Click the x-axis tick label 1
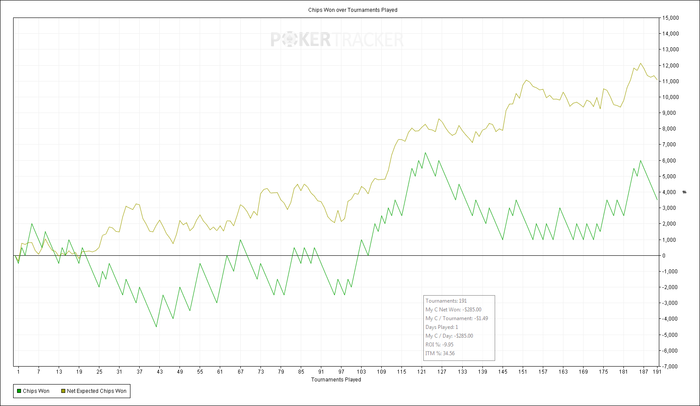 [18, 372]
